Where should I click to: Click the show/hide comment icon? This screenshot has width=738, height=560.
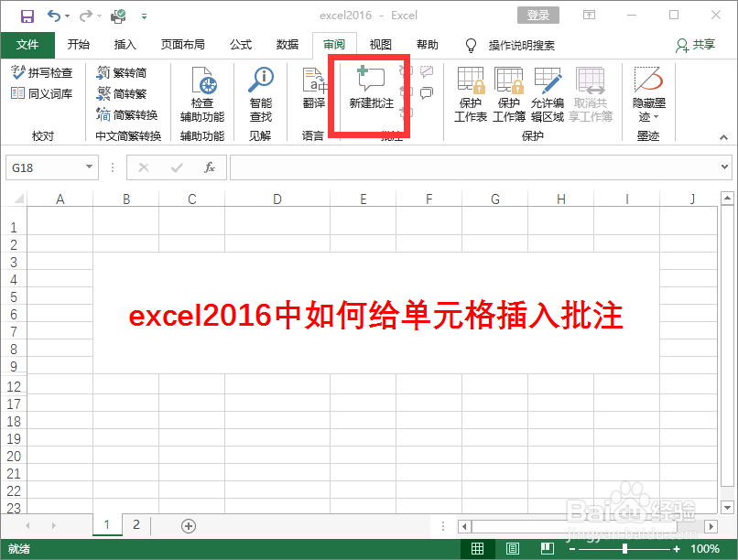(427, 71)
